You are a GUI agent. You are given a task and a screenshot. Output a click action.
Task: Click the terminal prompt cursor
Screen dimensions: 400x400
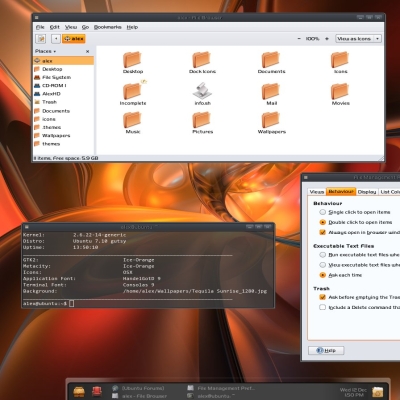click(x=71, y=303)
